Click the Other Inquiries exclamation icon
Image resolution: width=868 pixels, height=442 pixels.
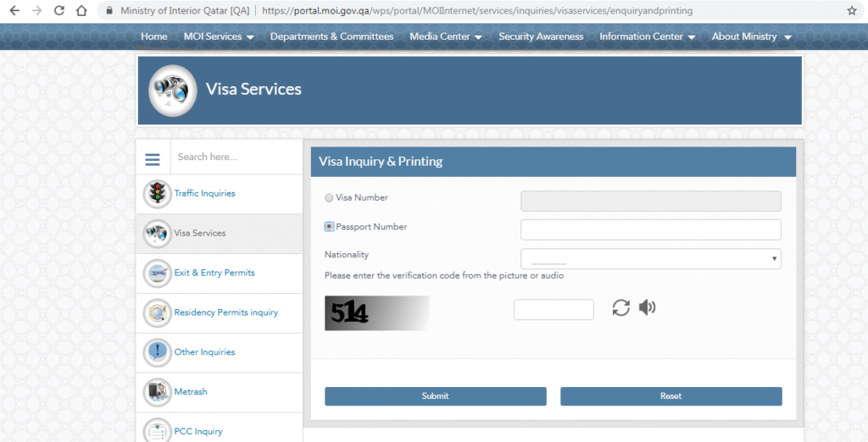(158, 352)
